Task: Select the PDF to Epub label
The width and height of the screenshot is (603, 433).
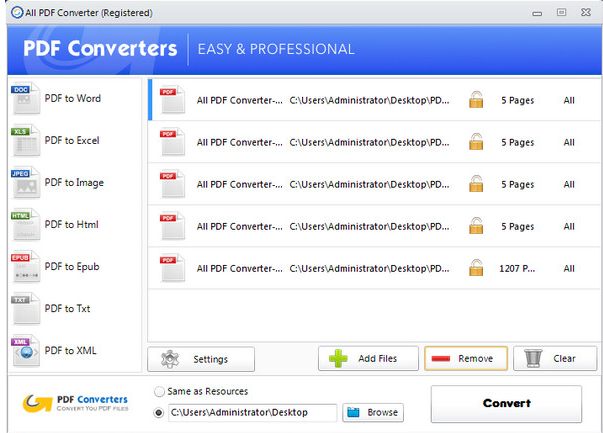Action: (x=72, y=267)
